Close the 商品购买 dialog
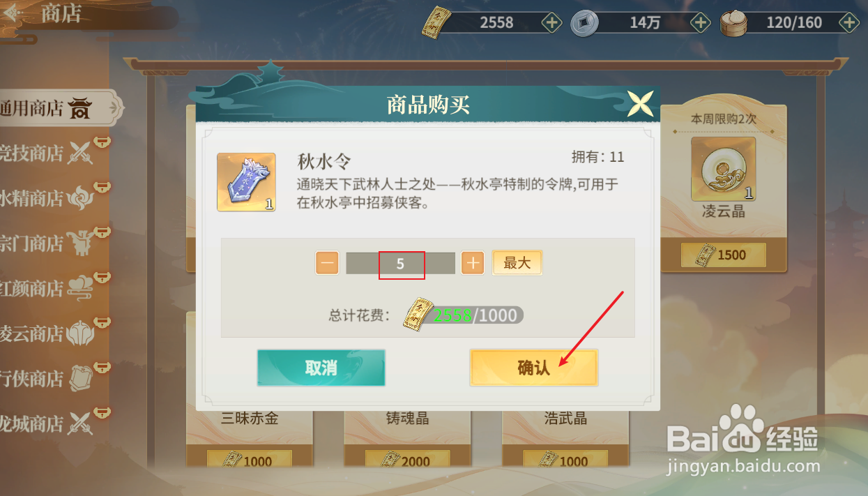This screenshot has height=496, width=868. 640,104
